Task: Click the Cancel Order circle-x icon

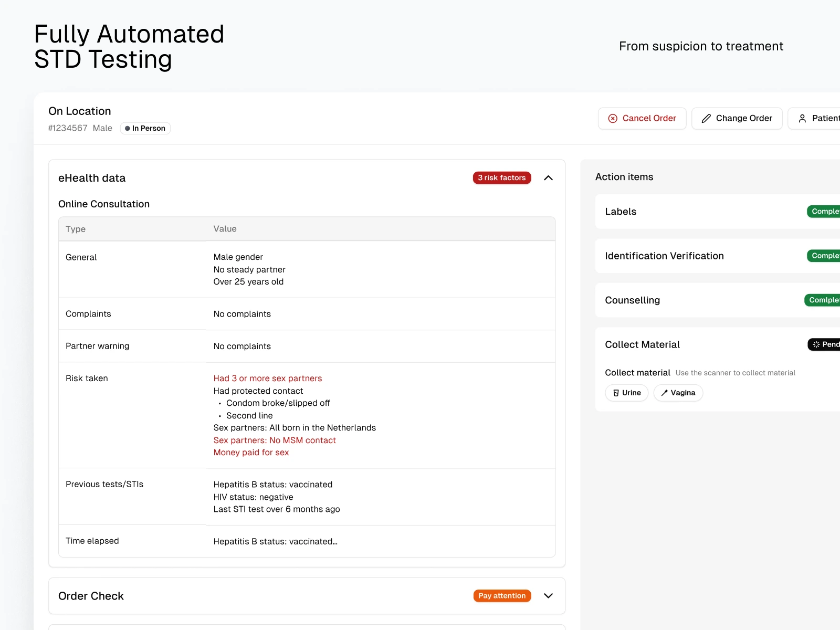Action: (x=613, y=119)
